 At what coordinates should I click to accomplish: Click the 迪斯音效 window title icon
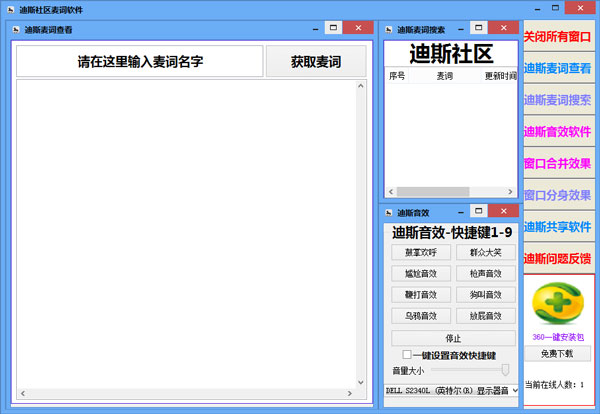coord(388,213)
